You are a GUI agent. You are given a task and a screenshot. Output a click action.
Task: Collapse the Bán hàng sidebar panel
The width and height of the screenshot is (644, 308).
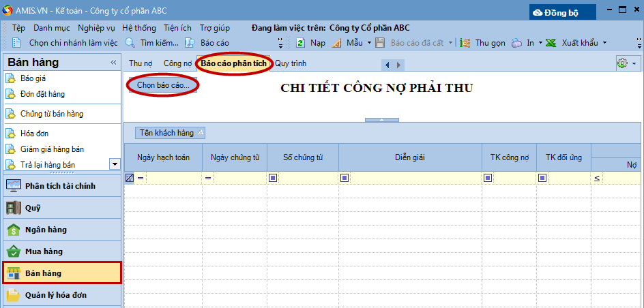(x=113, y=63)
